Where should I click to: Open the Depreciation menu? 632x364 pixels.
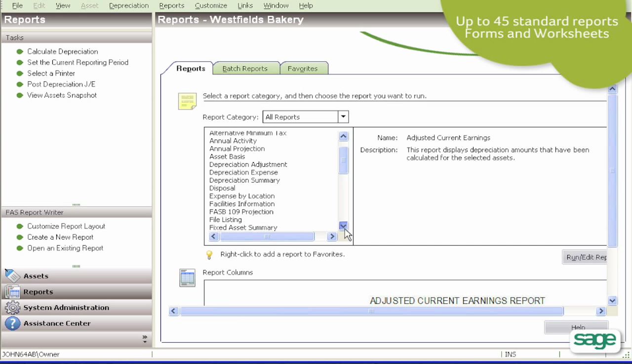pyautogui.click(x=129, y=5)
